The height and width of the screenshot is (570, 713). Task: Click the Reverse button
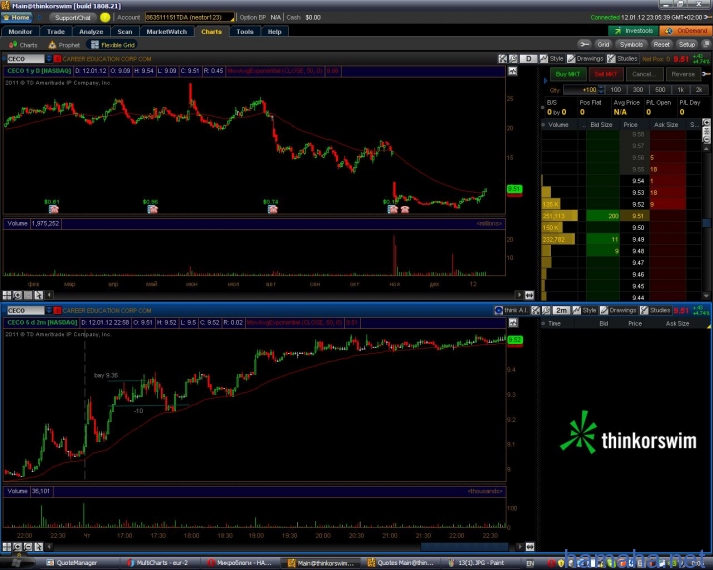[683, 74]
